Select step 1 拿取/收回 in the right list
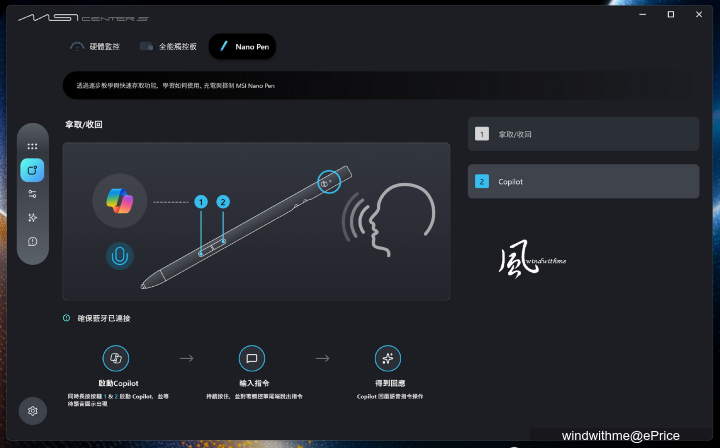The height and width of the screenshot is (448, 720). pyautogui.click(x=583, y=134)
